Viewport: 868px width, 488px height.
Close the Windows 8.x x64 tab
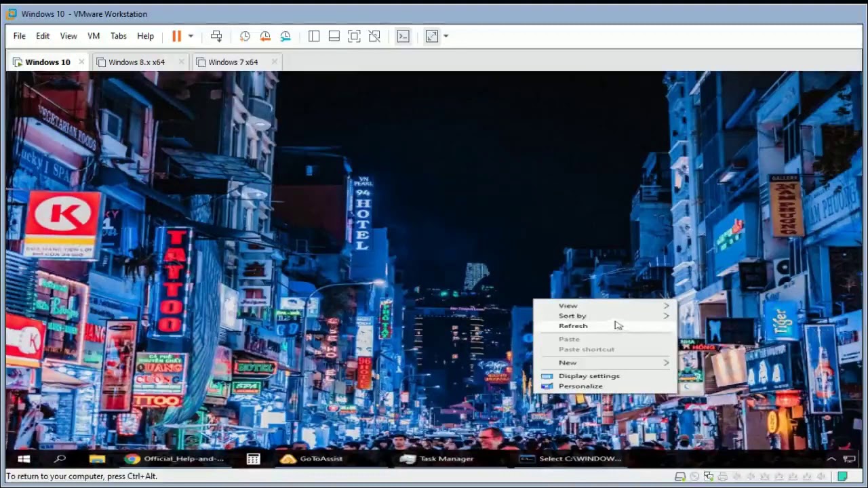[181, 62]
